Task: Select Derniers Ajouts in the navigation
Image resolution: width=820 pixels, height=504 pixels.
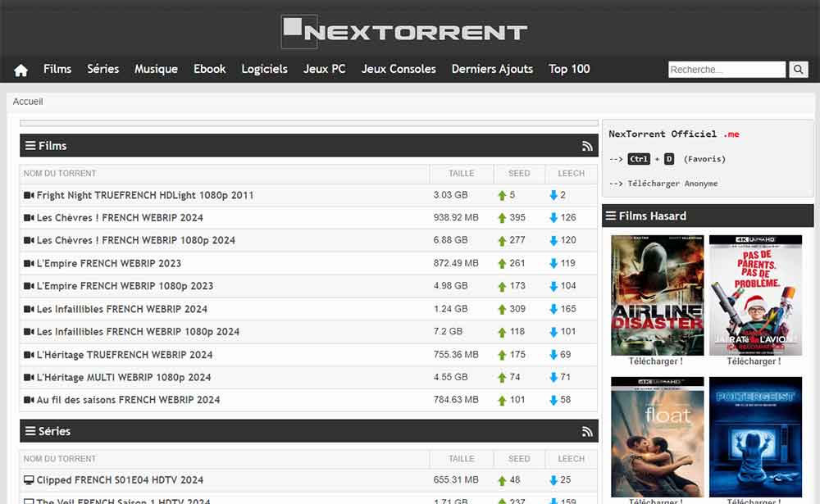Action: click(492, 69)
